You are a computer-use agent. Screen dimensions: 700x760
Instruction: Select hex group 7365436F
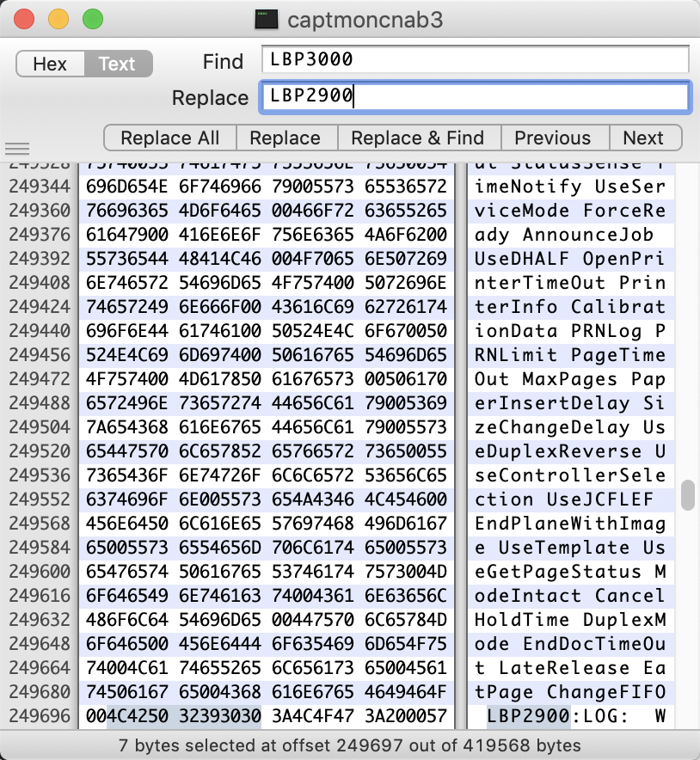(x=127, y=475)
